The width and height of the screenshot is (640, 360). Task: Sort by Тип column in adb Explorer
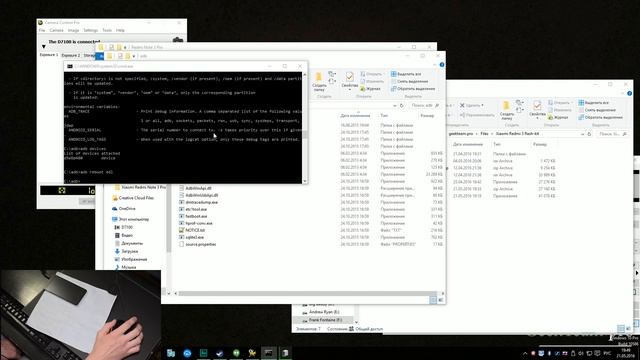(x=384, y=116)
